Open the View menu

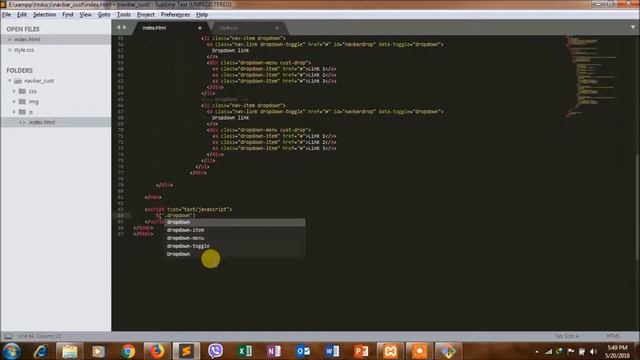click(x=85, y=15)
